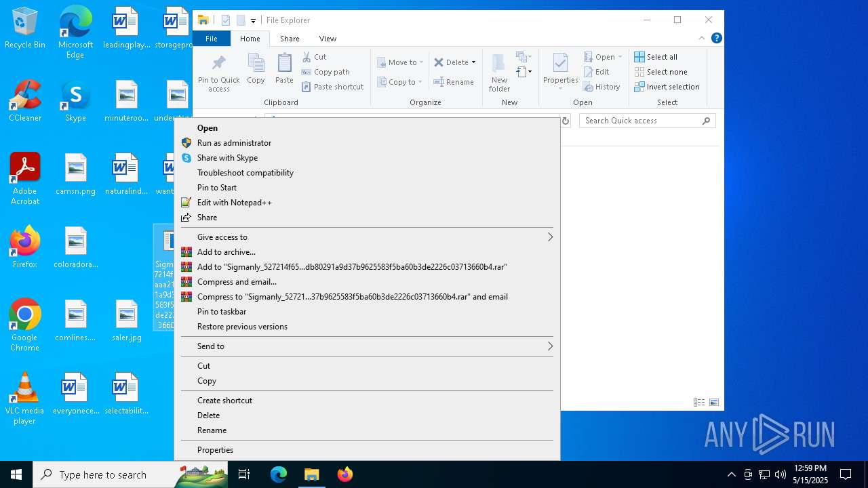Click Invert selection in ribbon
Screen dimensions: 868x488
coord(667,87)
